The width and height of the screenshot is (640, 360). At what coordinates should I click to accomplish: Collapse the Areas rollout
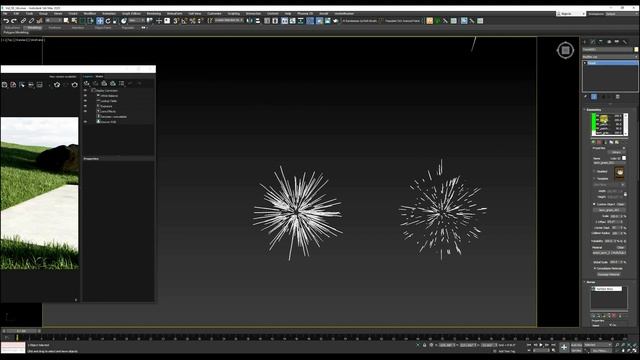(x=591, y=282)
